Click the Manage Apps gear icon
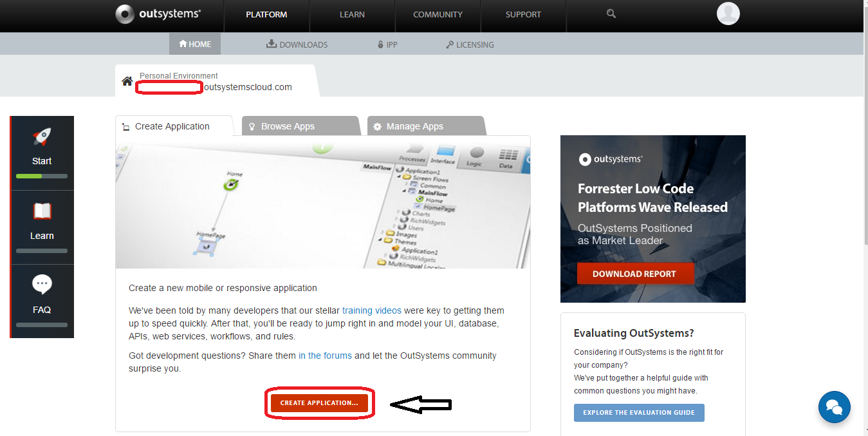868x436 pixels. point(377,127)
